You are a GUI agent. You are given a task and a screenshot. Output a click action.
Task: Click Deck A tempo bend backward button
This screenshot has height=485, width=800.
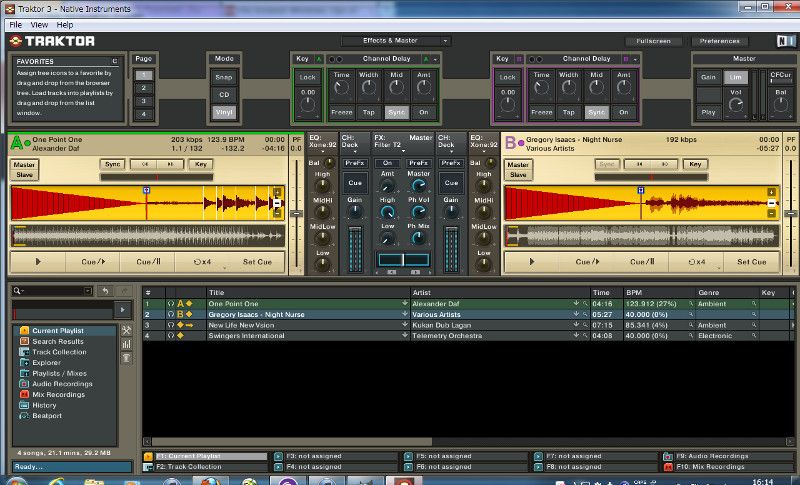click(x=145, y=164)
